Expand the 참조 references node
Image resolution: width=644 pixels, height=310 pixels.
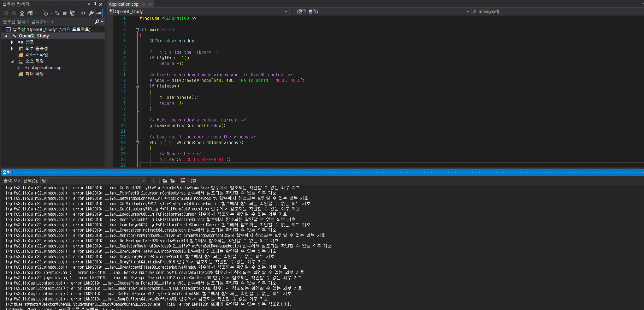point(12,42)
